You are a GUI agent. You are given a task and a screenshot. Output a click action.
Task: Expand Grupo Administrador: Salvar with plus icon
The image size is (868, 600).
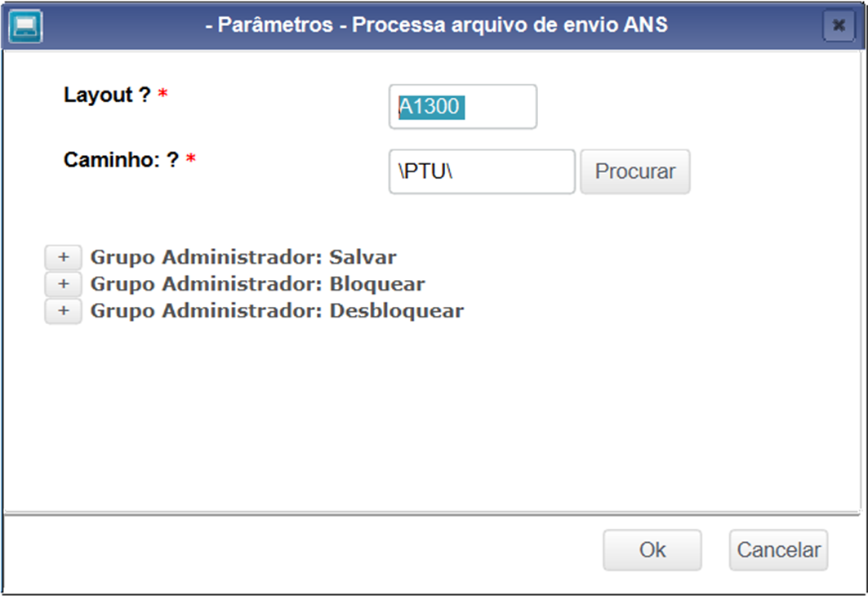tap(63, 257)
